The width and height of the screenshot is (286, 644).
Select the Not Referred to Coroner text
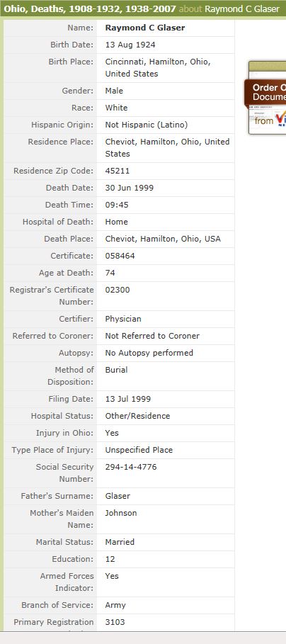[x=152, y=336]
